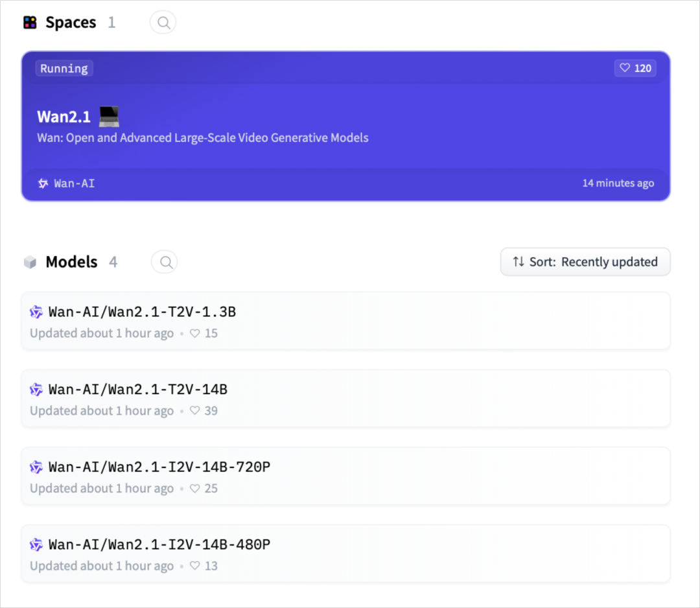Open the Wan-AI/Wan2.1-T2V-1.3B model link
This screenshot has height=608, width=700.
tap(142, 312)
